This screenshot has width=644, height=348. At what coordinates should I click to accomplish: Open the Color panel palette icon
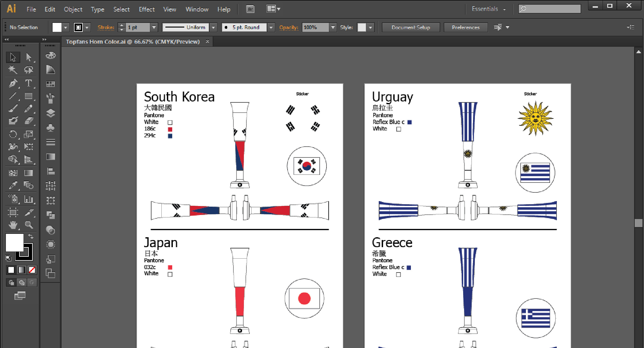(x=50, y=55)
